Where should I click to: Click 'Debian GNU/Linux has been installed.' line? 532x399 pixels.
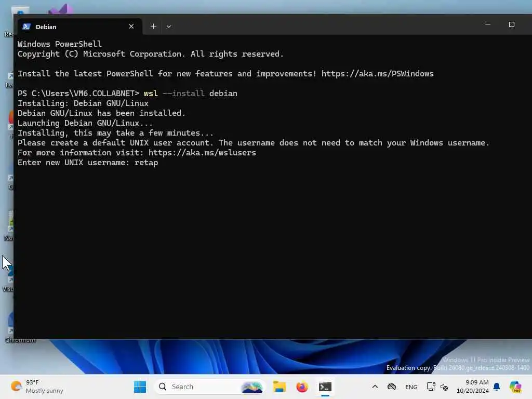tap(101, 113)
